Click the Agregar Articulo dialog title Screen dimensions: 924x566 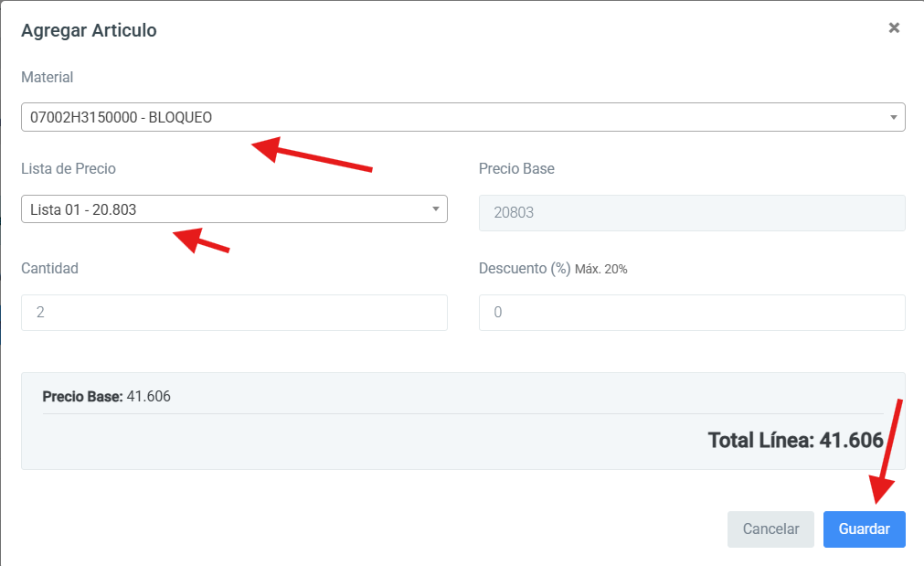(x=89, y=30)
